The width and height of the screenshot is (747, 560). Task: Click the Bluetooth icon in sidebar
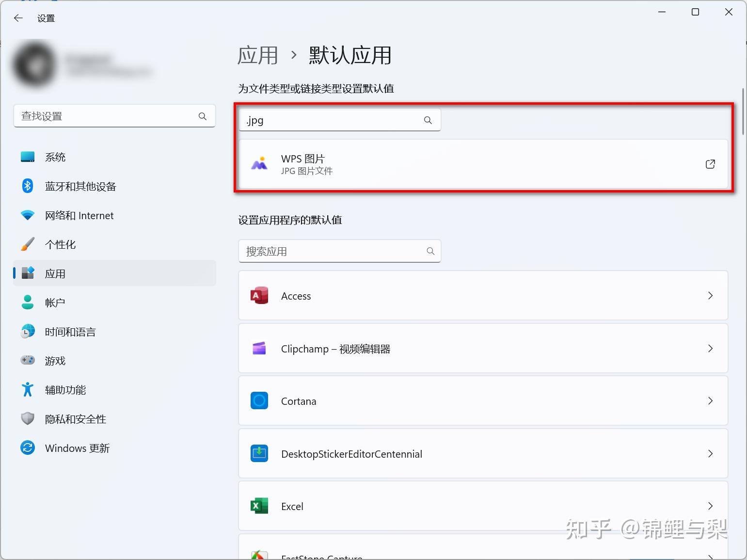tap(28, 186)
